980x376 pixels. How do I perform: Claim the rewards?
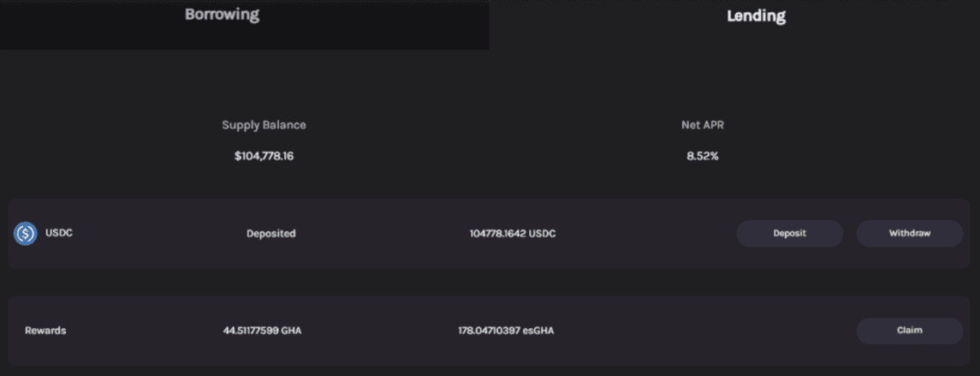(x=909, y=331)
